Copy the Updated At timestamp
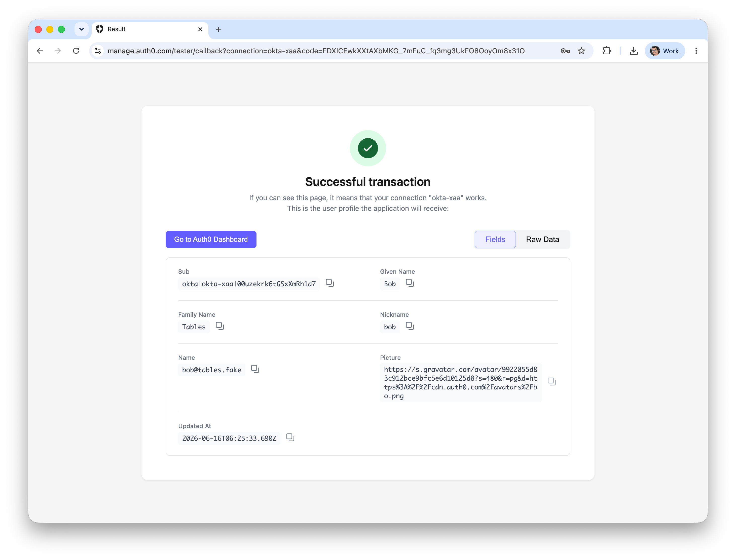Image resolution: width=736 pixels, height=560 pixels. 290,437
